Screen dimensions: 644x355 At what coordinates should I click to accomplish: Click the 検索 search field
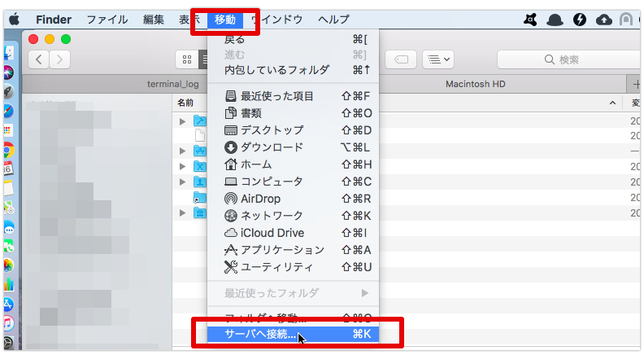(x=569, y=59)
